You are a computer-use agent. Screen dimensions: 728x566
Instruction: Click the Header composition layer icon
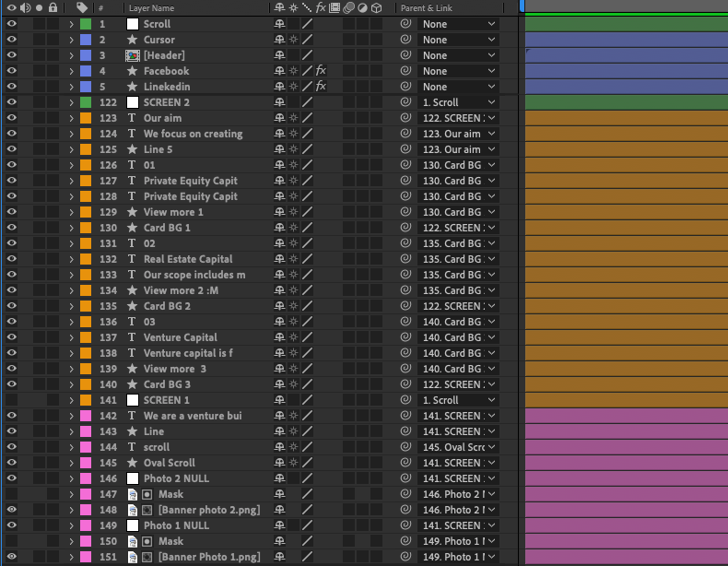click(x=133, y=55)
